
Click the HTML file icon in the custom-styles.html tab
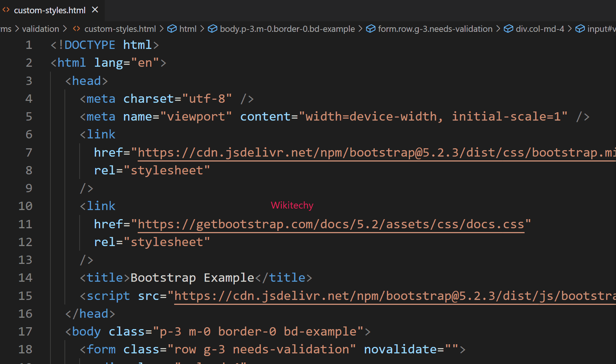point(6,10)
